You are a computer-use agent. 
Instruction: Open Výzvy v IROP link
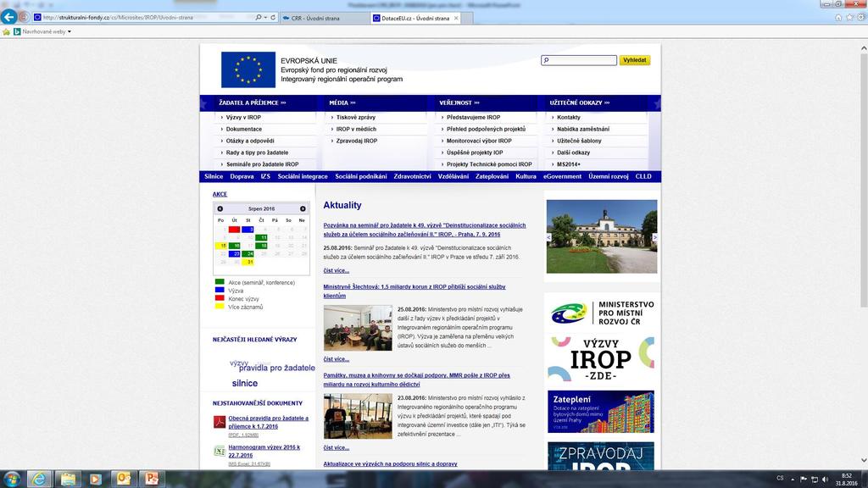(x=243, y=117)
